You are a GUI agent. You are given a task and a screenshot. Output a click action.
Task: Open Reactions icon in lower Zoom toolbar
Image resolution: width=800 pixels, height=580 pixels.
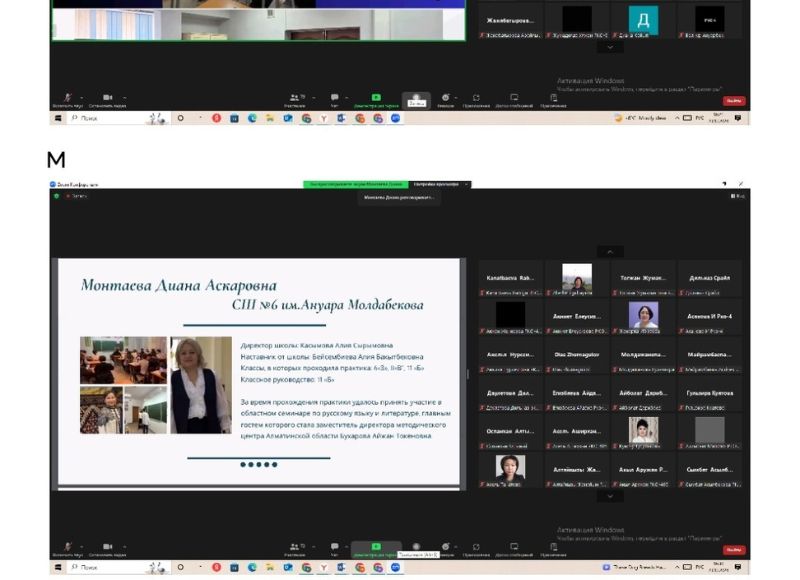tap(445, 548)
